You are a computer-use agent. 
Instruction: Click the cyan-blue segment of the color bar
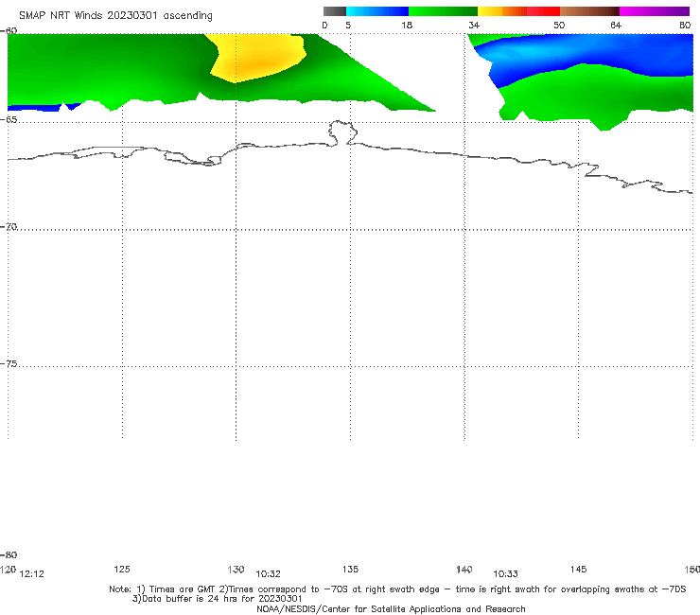tap(377, 11)
